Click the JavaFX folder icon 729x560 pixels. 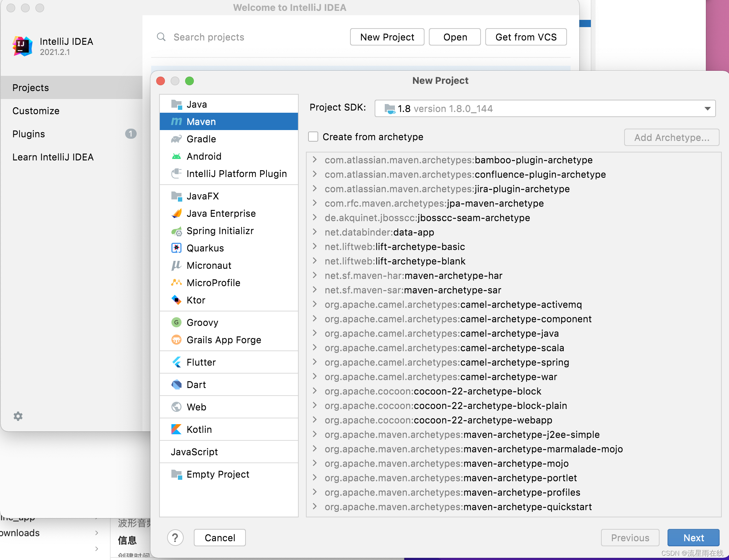coord(176,196)
